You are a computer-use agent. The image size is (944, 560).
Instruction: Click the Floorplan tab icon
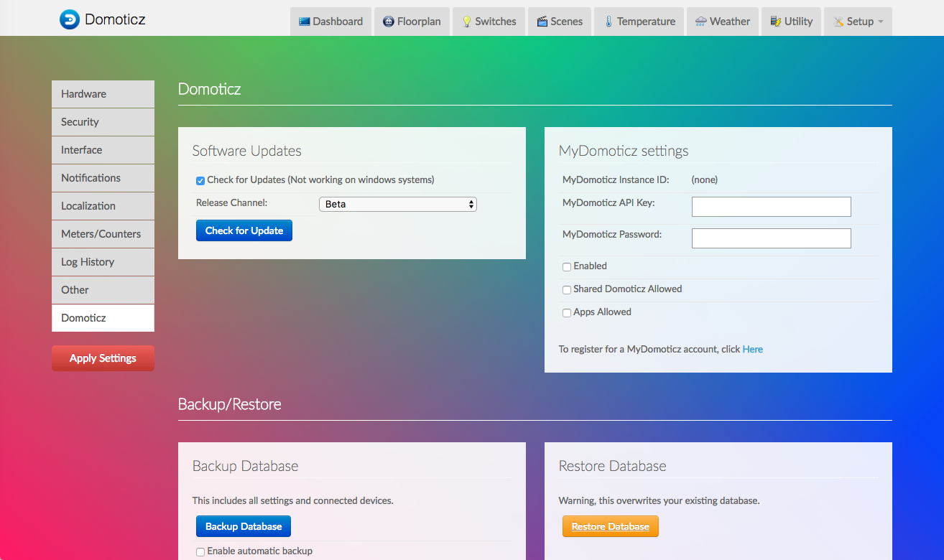(x=389, y=22)
